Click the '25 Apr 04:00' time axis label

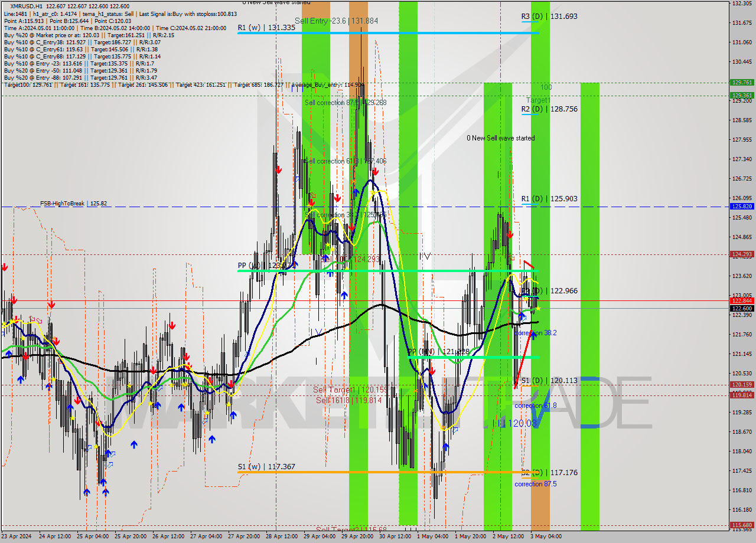coord(93,537)
